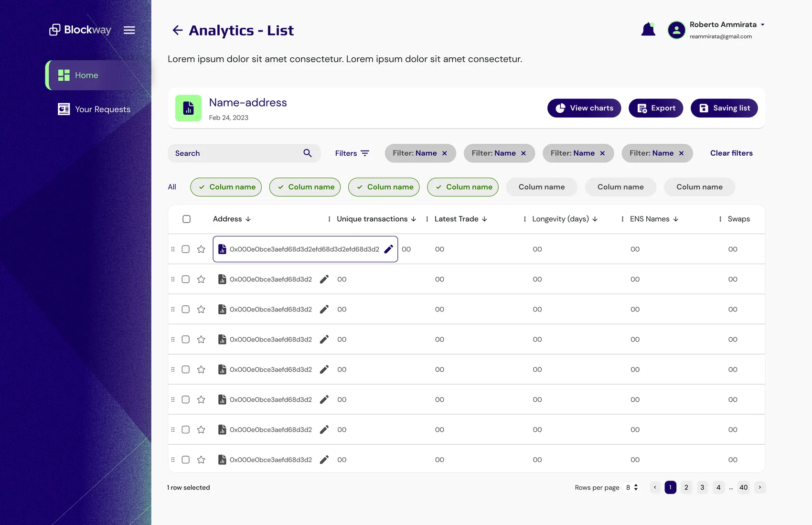
Task: Click the View charts button
Action: (x=584, y=108)
